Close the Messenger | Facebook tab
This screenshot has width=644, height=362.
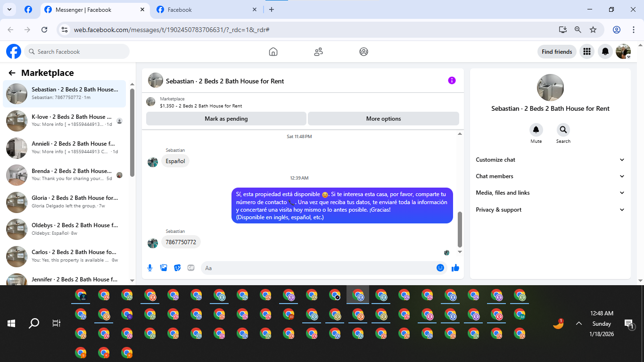pos(143,9)
